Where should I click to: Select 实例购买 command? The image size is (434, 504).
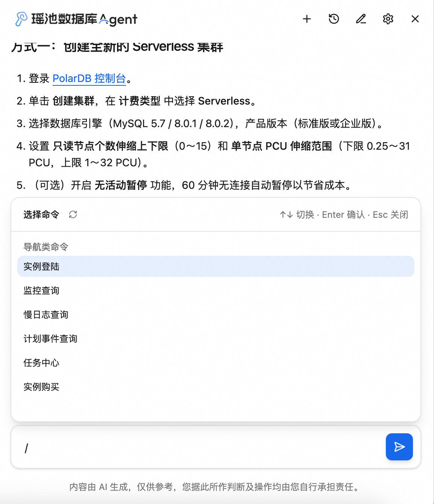click(x=41, y=387)
